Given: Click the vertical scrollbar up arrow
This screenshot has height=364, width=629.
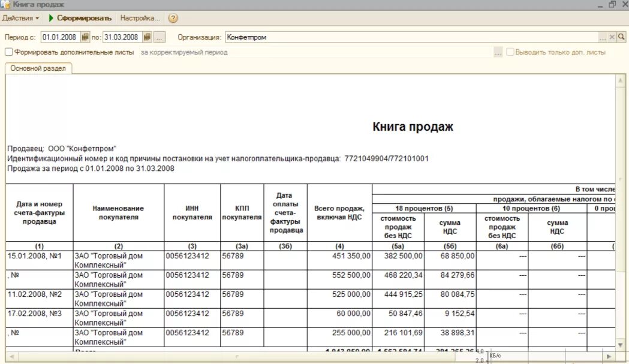Looking at the screenshot, I should pos(620,80).
